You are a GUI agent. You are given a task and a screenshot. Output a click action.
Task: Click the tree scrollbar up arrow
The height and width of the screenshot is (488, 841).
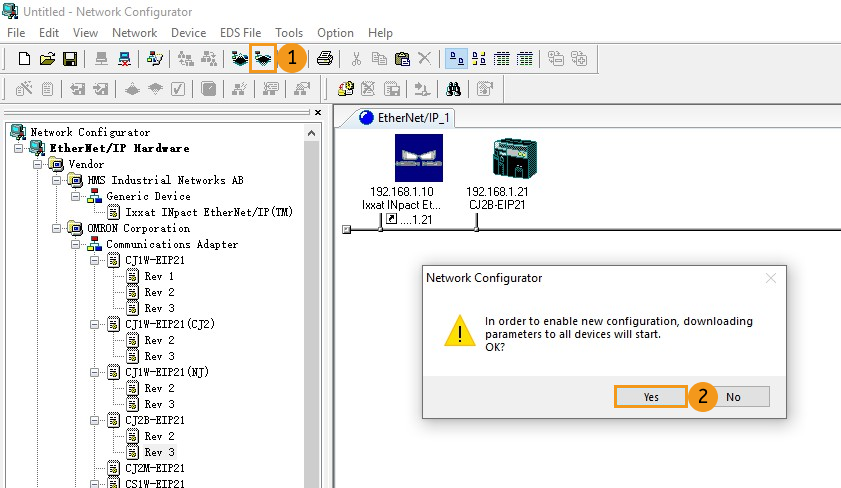click(x=312, y=133)
